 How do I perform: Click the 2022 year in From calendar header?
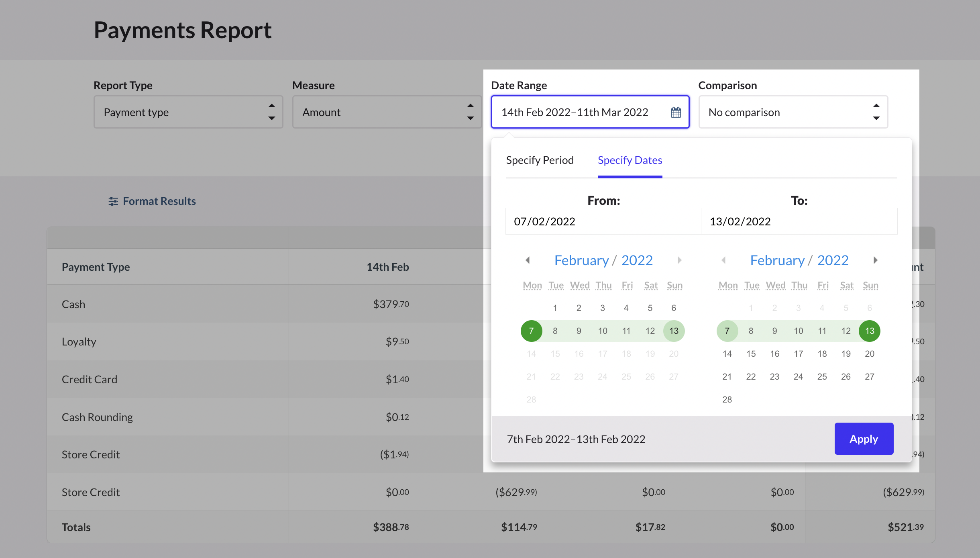[x=637, y=260]
